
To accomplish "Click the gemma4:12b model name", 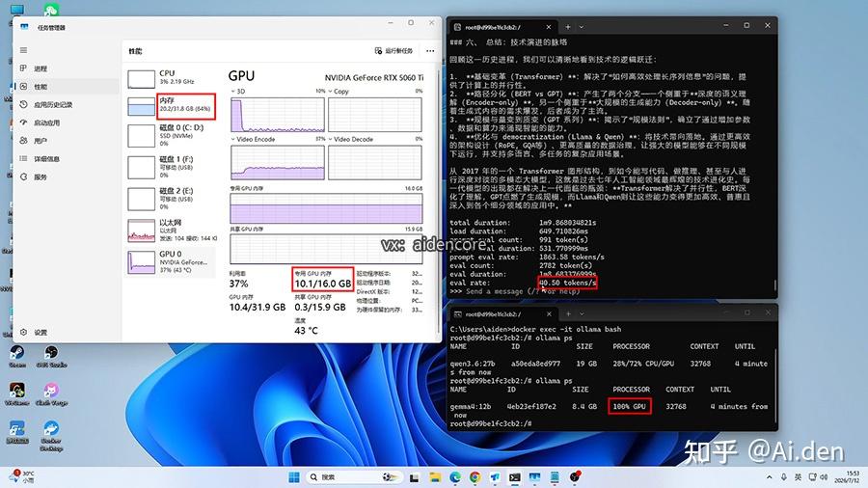I will click(x=471, y=407).
